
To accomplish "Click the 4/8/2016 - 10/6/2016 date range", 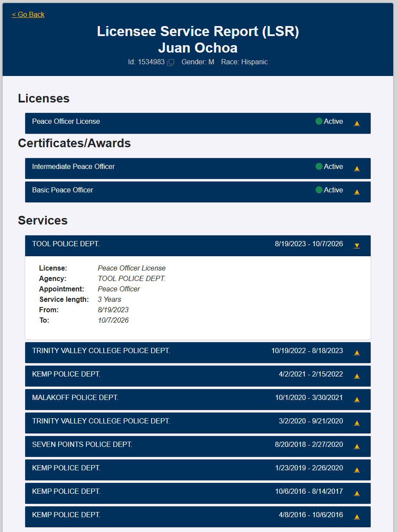I will [x=311, y=515].
